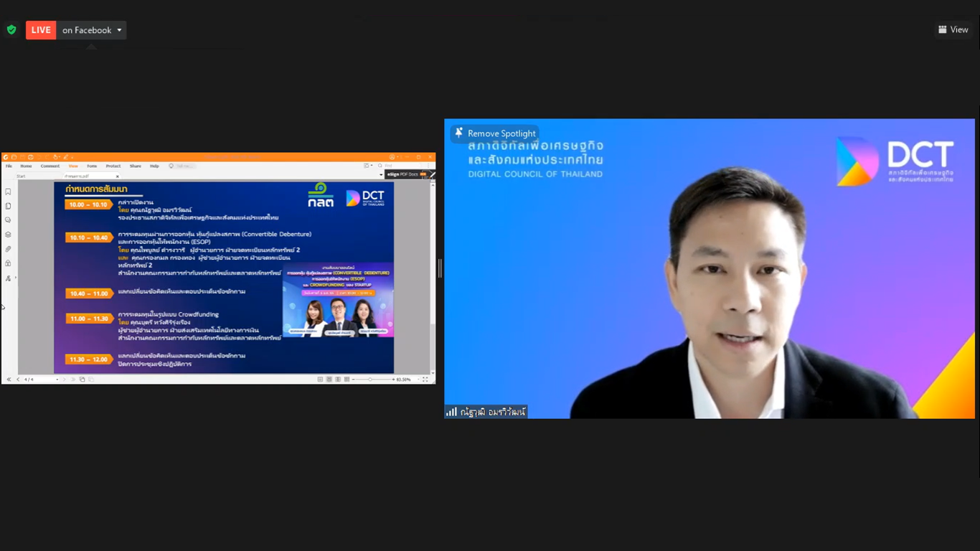Click the green encryption shield icon
Screen dimensions: 980x551
pos(11,29)
